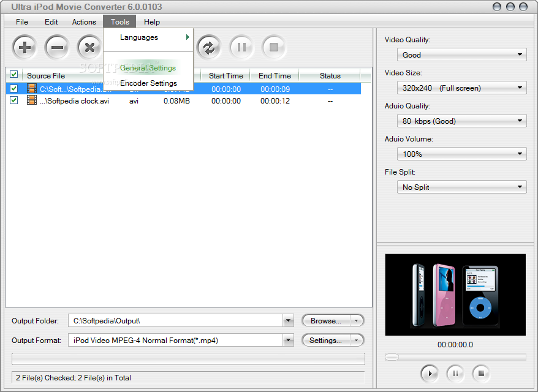This screenshot has height=392, width=538.
Task: Click the Remove file minus icon
Action: tap(57, 47)
